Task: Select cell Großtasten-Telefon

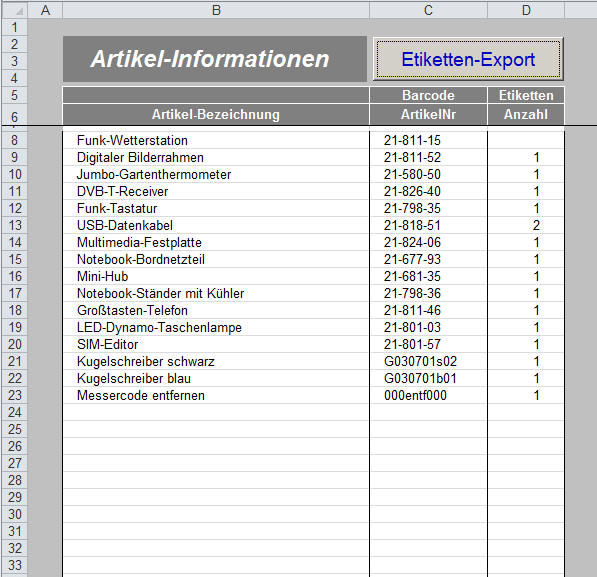Action: tap(216, 310)
